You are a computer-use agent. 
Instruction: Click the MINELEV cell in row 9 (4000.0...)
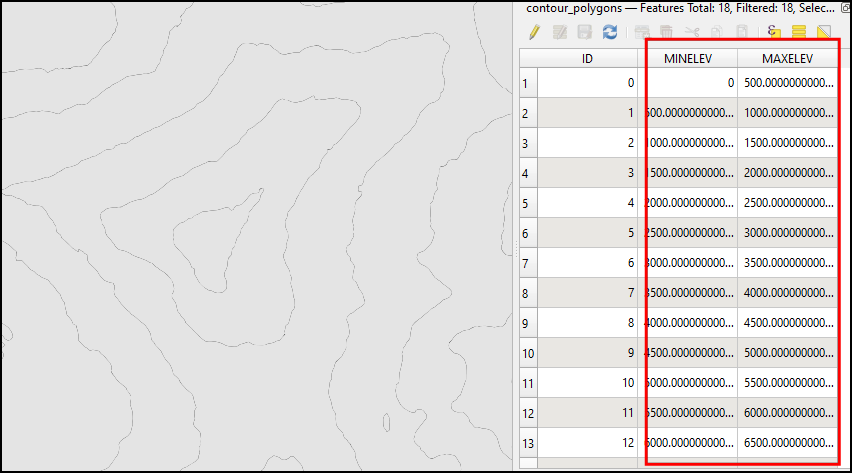(687, 323)
